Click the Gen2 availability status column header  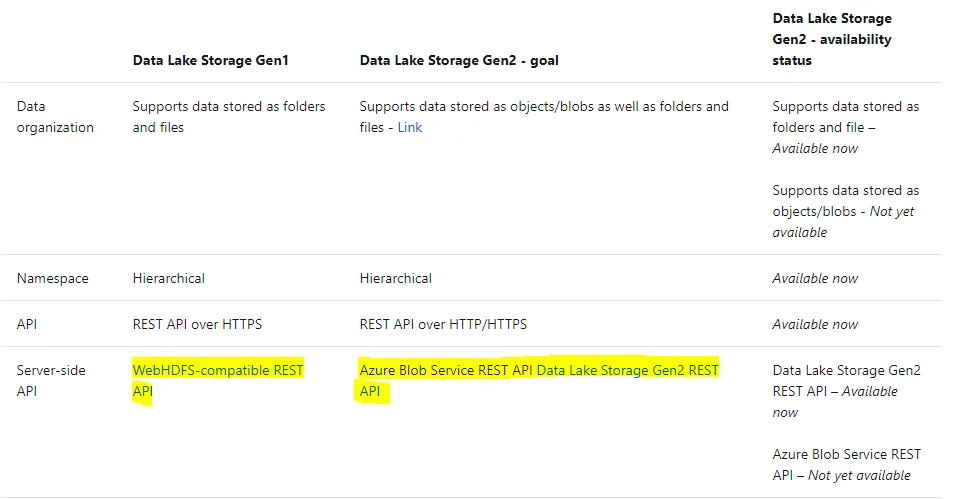(x=832, y=39)
